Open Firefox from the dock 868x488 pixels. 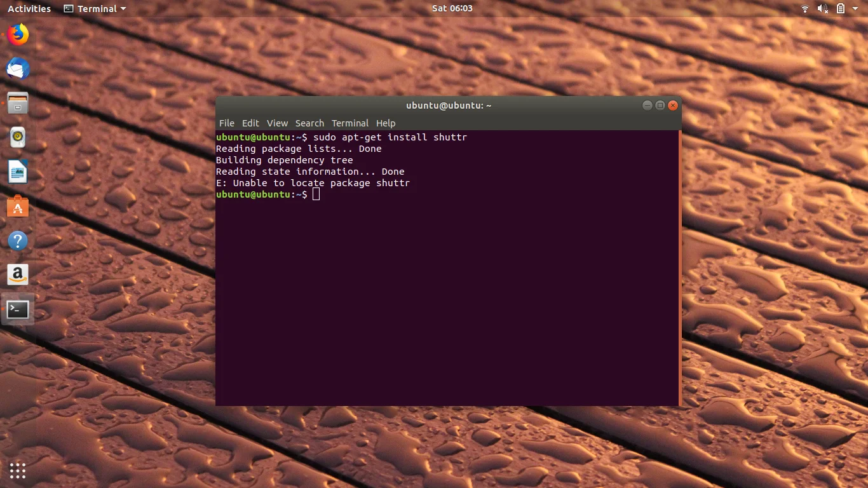tap(18, 34)
